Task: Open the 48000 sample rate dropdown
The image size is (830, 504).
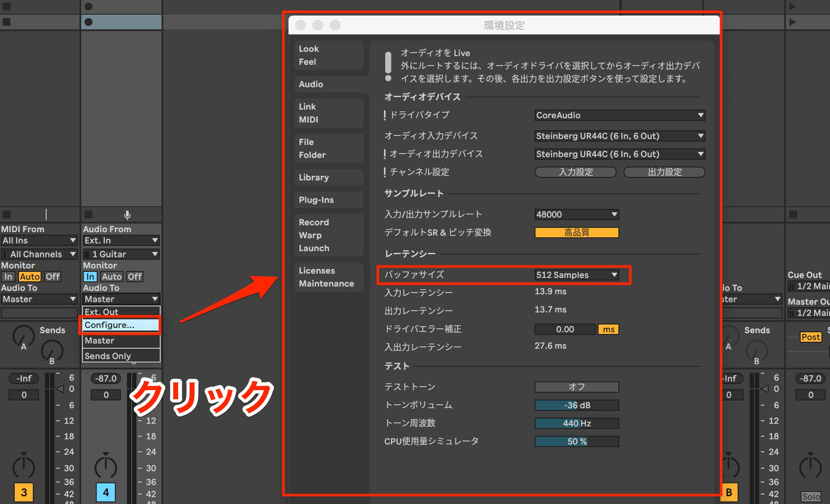Action: click(x=577, y=214)
